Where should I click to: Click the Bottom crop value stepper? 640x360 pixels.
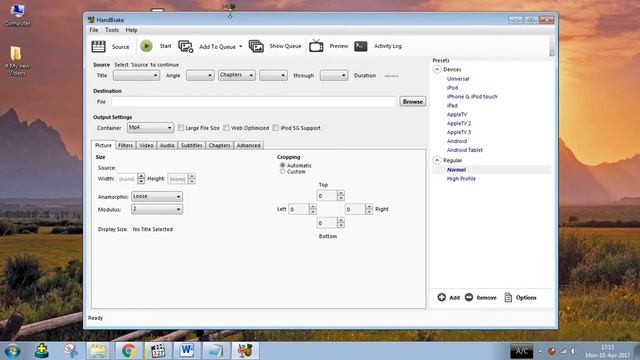point(341,223)
